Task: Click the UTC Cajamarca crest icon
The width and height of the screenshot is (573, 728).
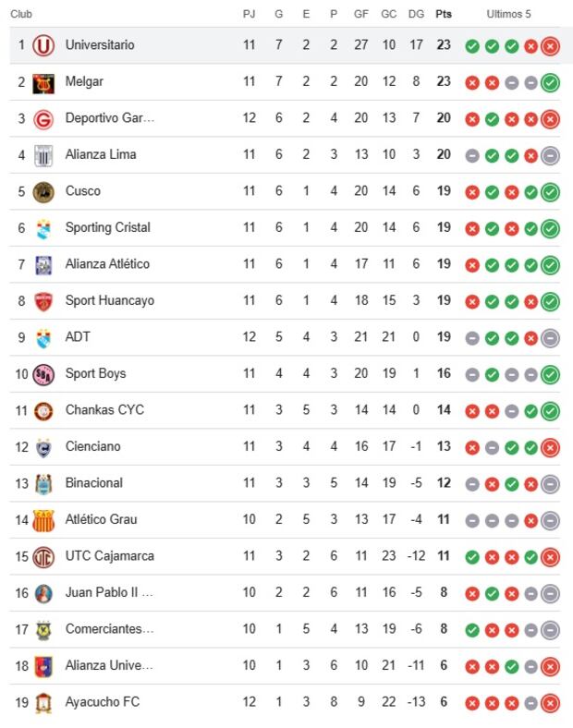Action: (x=43, y=557)
